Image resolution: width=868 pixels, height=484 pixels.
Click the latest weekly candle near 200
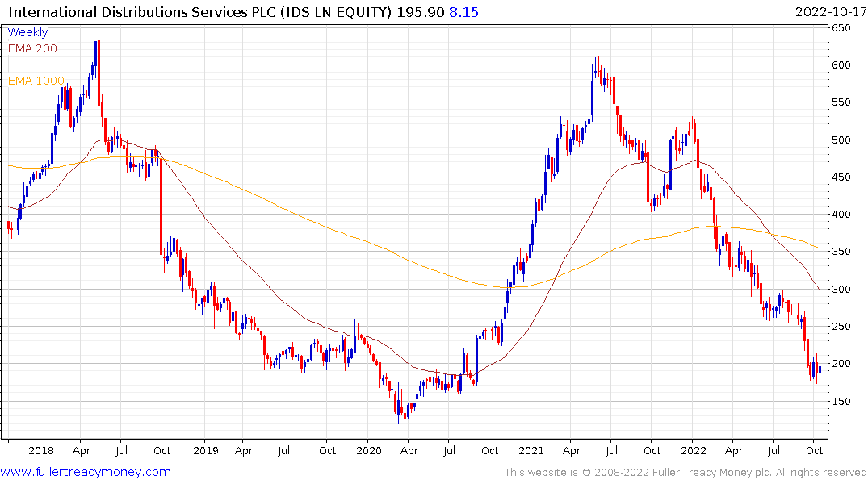(820, 369)
